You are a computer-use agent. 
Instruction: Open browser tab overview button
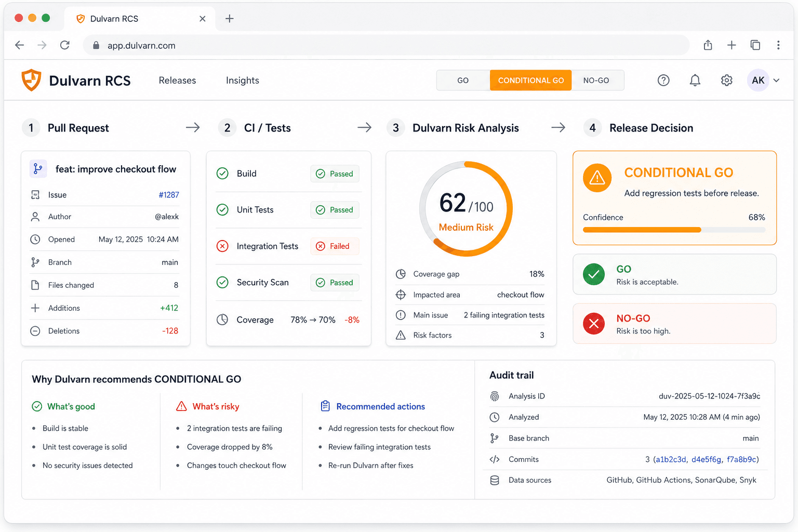755,45
